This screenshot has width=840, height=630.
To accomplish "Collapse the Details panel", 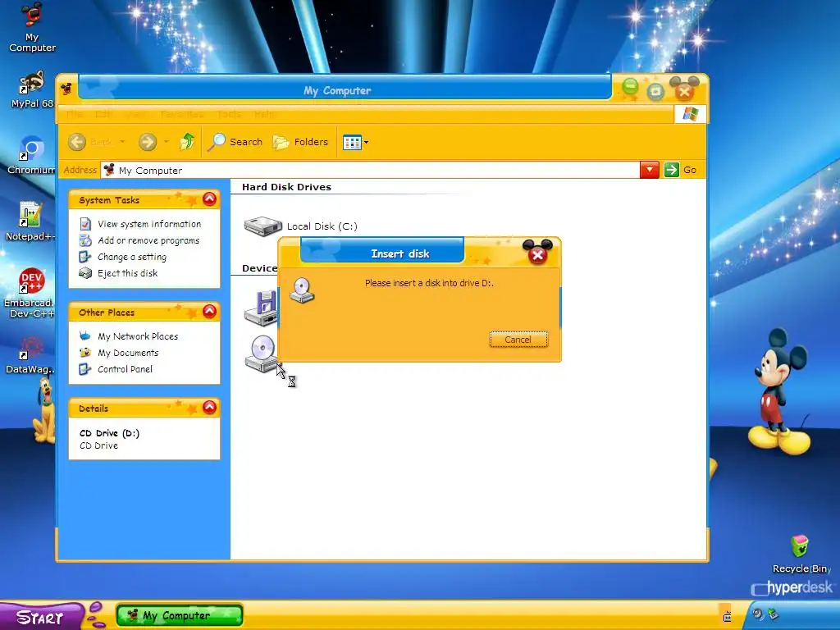I will click(209, 407).
